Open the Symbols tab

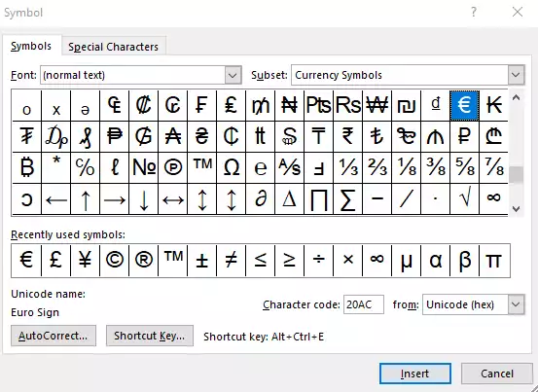pyautogui.click(x=31, y=46)
